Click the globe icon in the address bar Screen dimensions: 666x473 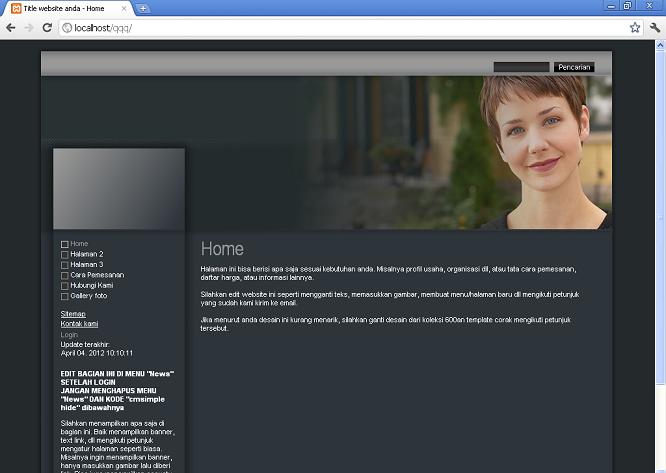67,28
